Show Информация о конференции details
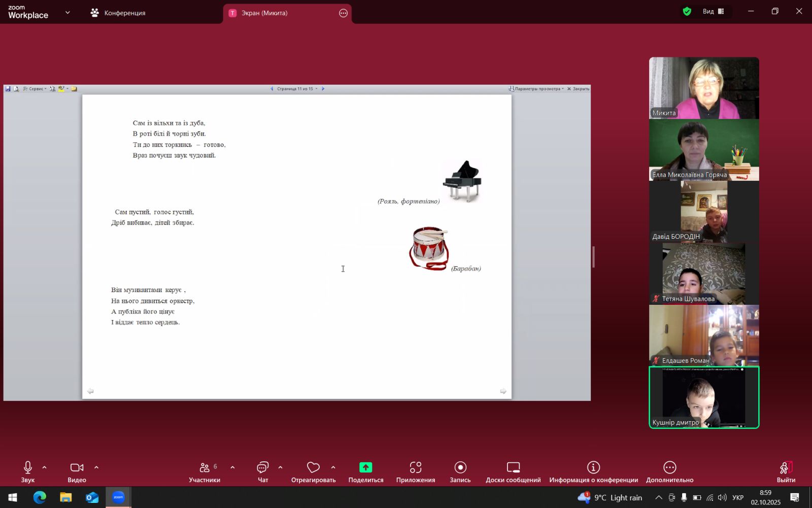Image resolution: width=812 pixels, height=508 pixels. (593, 468)
